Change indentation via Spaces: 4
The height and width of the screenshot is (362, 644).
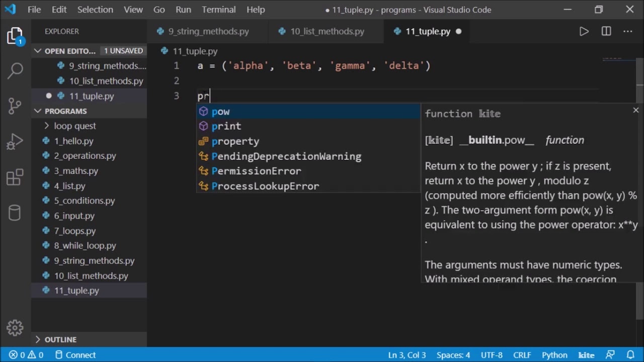click(x=453, y=355)
